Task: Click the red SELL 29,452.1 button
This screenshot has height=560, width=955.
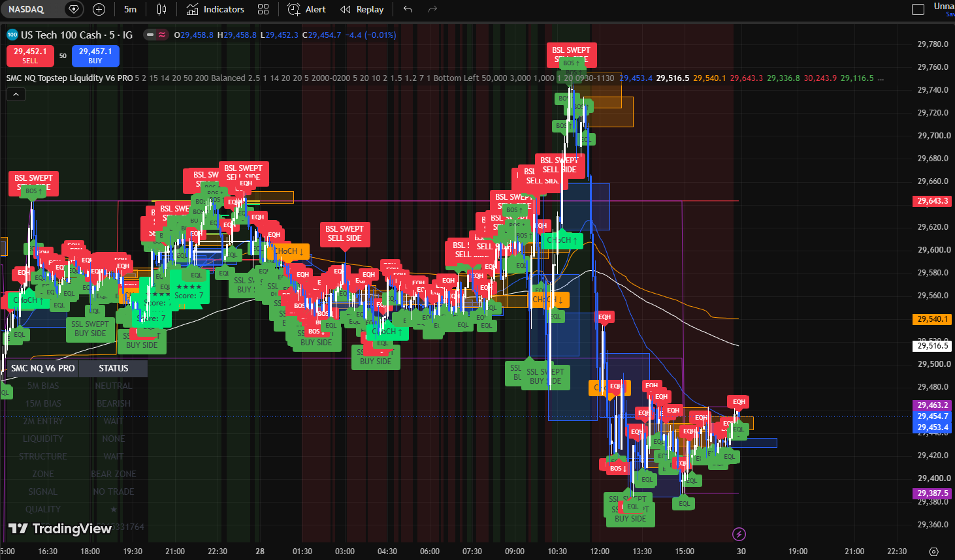Action: click(x=30, y=56)
